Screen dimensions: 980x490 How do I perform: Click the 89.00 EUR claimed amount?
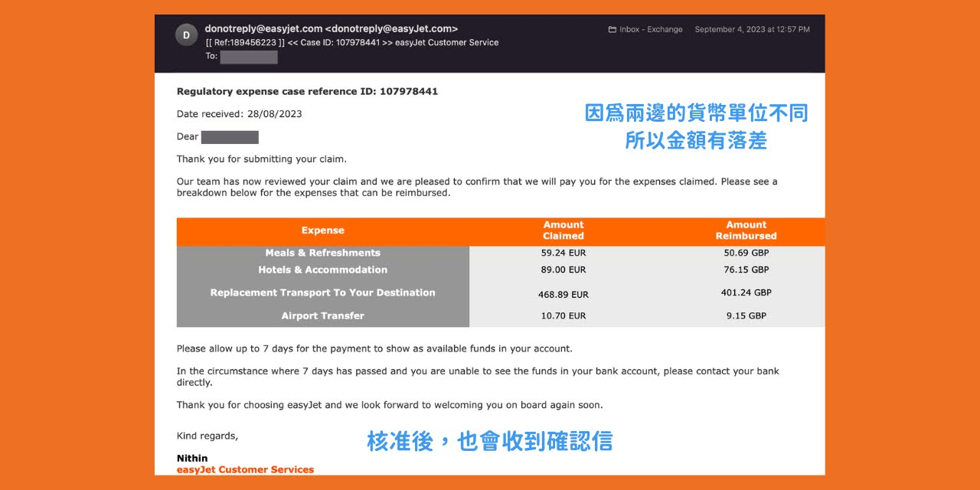pos(563,269)
